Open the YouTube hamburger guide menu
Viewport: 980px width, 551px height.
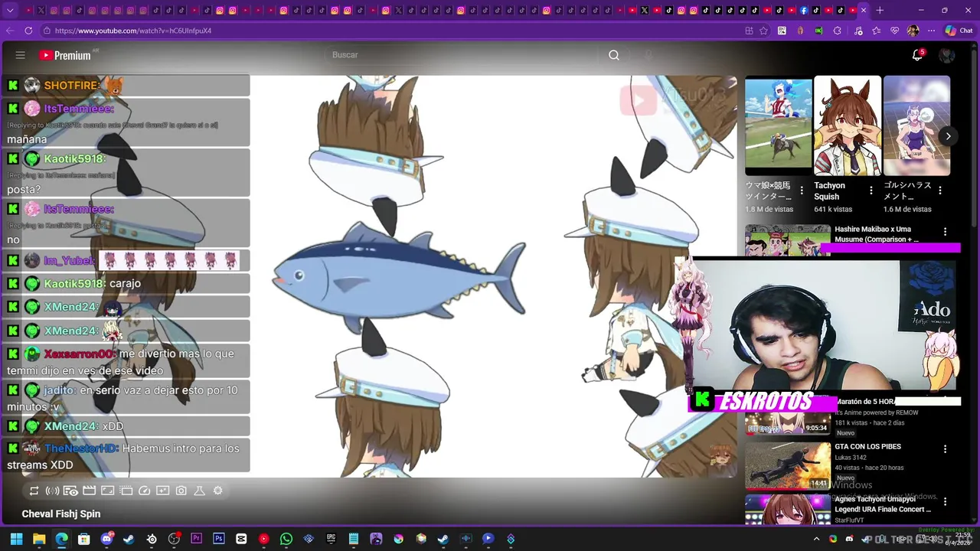[21, 55]
